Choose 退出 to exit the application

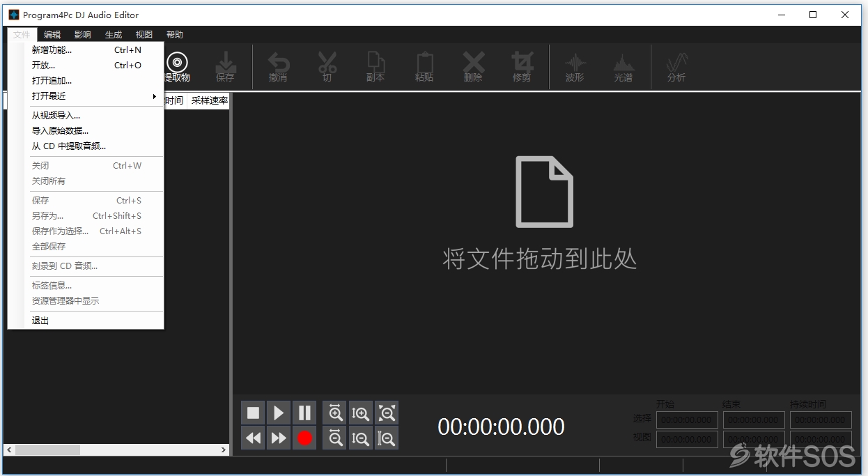click(x=86, y=321)
